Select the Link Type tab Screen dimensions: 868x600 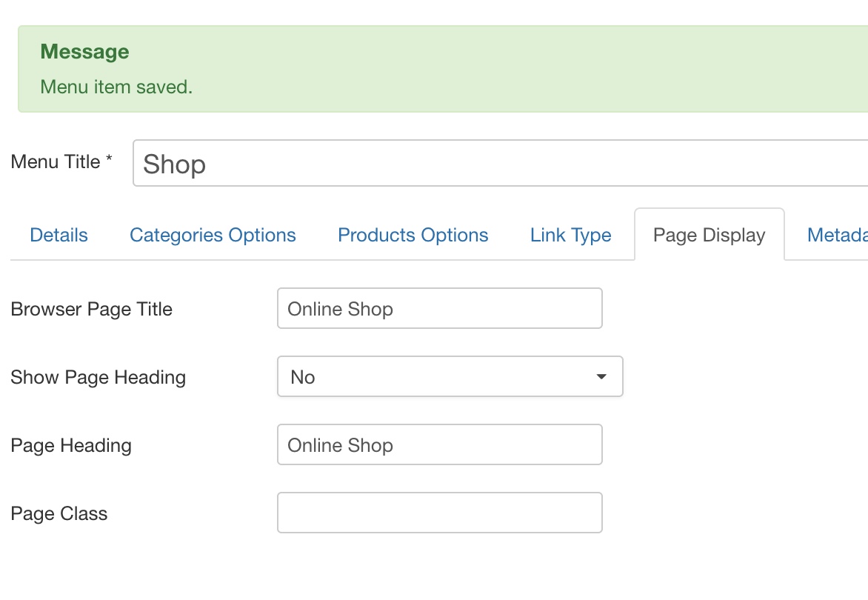click(x=570, y=236)
